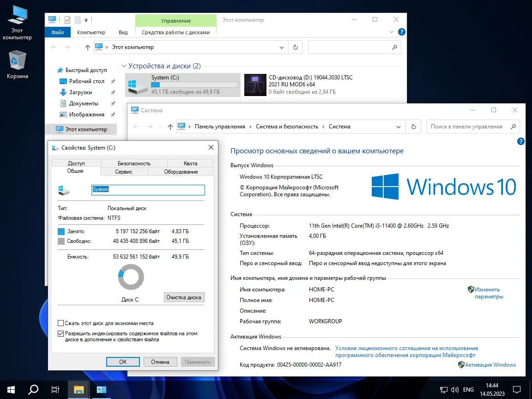Open the license terms link Условия лицензионного соглашения
532x399 pixels.
point(406,351)
